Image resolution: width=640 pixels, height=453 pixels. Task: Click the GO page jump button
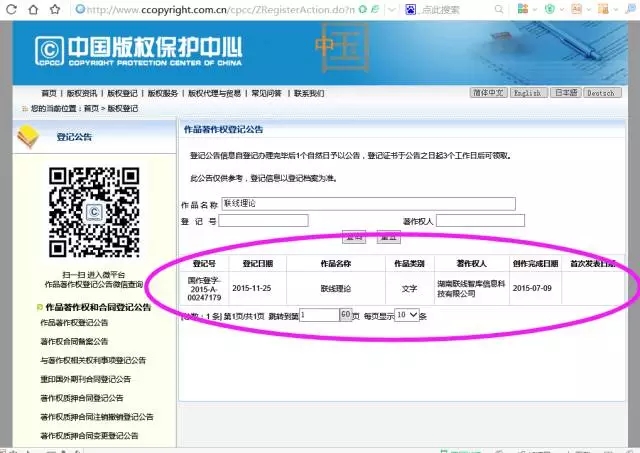[345, 314]
